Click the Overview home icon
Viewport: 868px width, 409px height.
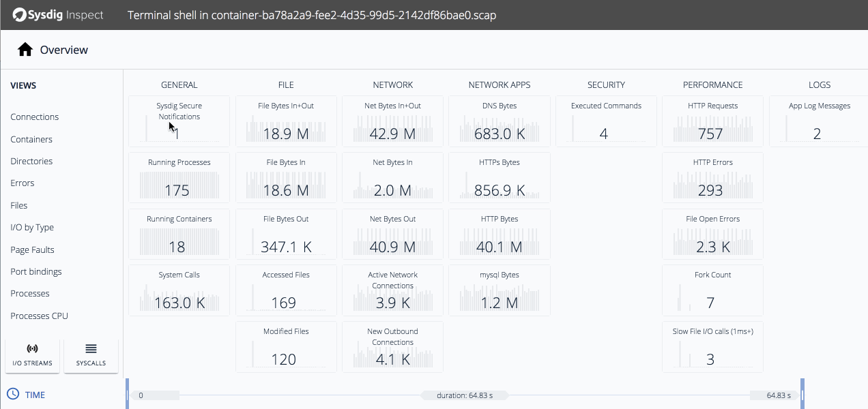tap(25, 50)
